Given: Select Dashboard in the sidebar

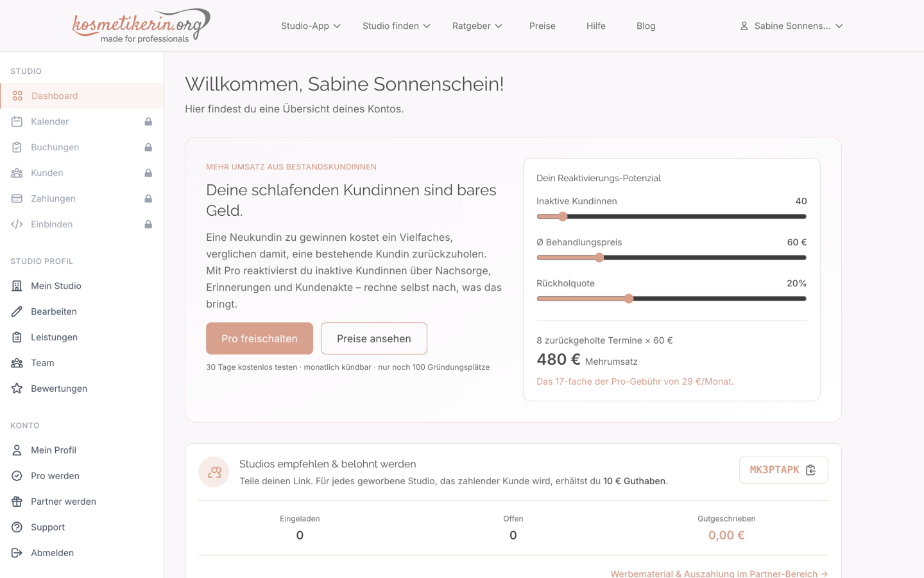Looking at the screenshot, I should 82,96.
